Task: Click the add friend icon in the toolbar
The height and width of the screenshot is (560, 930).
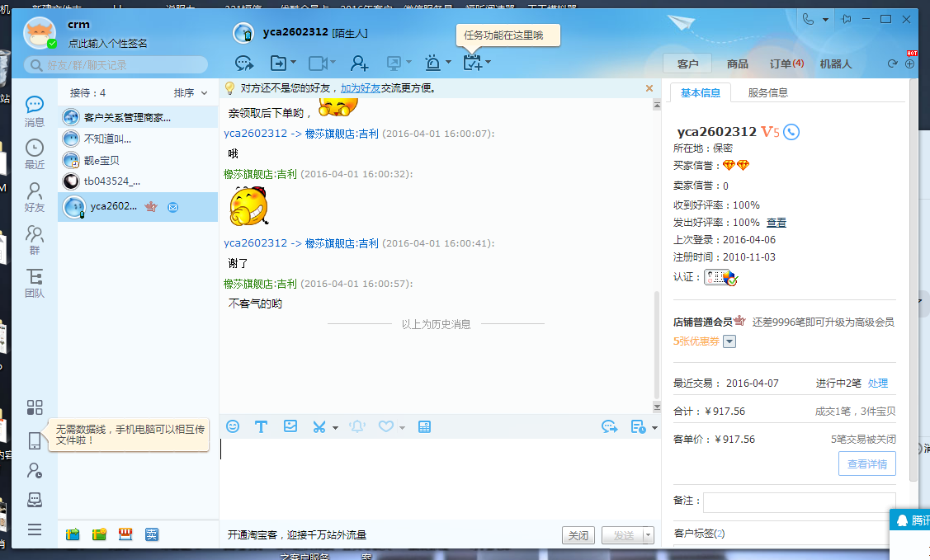Action: (360, 63)
